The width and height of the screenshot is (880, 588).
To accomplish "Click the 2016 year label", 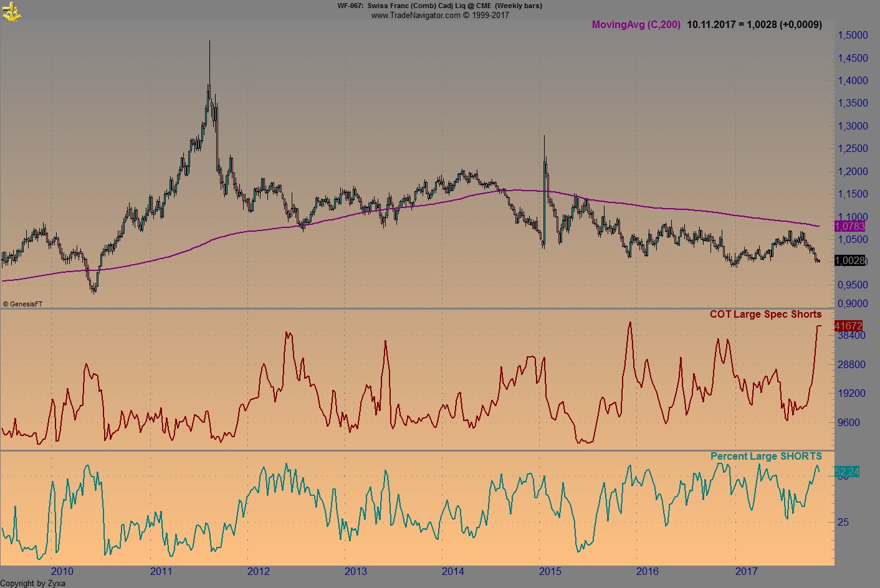I will pos(648,572).
